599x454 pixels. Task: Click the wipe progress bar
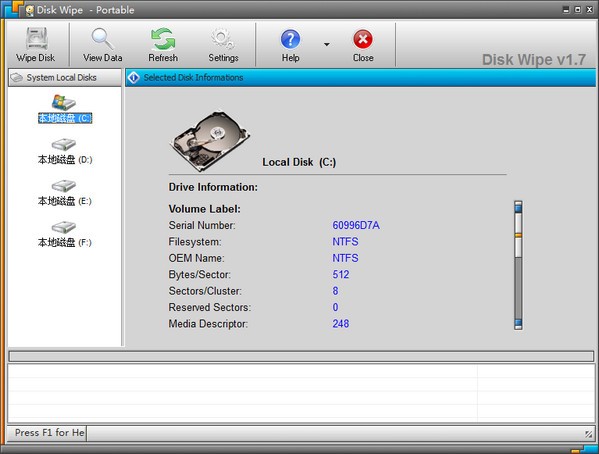(x=301, y=357)
